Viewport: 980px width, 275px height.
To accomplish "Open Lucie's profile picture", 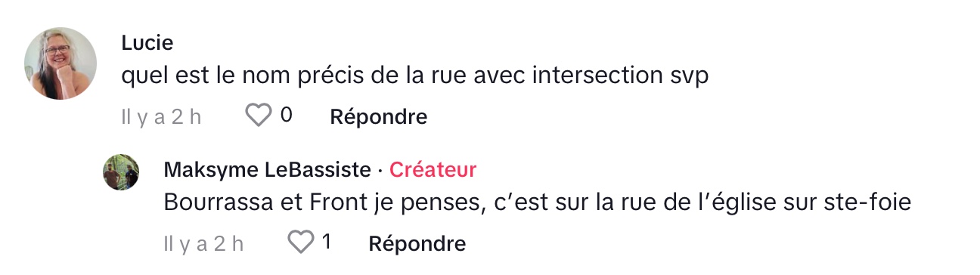I will pos(60,63).
